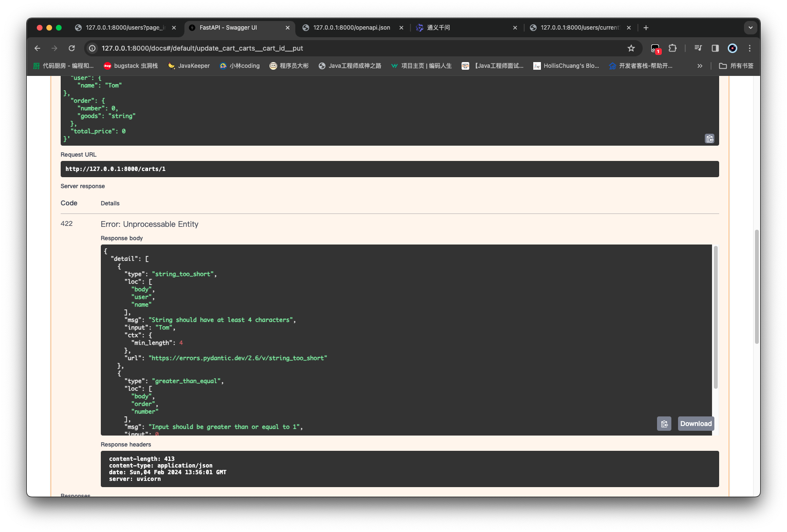Download the response body
This screenshot has width=787, height=532.
(696, 424)
